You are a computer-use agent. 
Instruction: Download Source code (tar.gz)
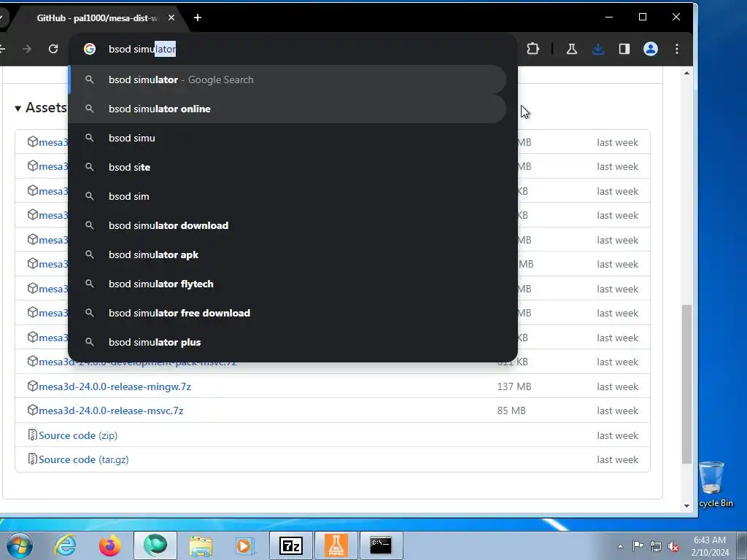[x=84, y=460]
